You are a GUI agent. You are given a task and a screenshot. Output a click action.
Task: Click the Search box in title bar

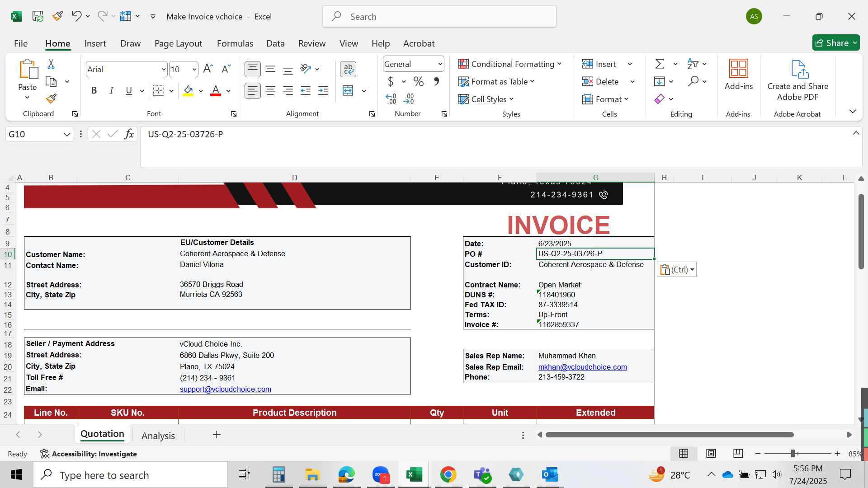click(x=439, y=17)
